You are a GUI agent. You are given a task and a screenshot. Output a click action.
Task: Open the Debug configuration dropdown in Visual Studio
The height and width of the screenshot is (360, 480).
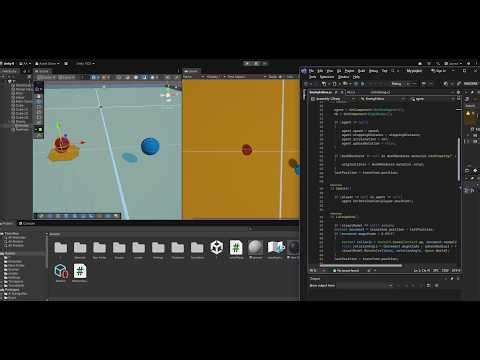400,84
